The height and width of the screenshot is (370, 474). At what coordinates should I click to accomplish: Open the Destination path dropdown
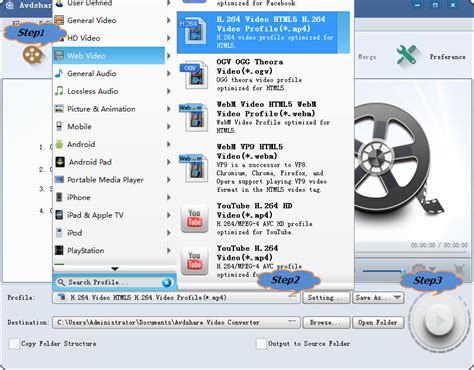pyautogui.click(x=292, y=322)
